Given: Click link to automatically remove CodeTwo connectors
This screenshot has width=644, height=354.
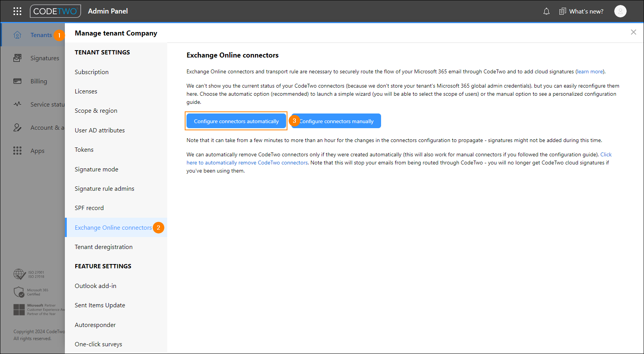Looking at the screenshot, I should (x=247, y=163).
